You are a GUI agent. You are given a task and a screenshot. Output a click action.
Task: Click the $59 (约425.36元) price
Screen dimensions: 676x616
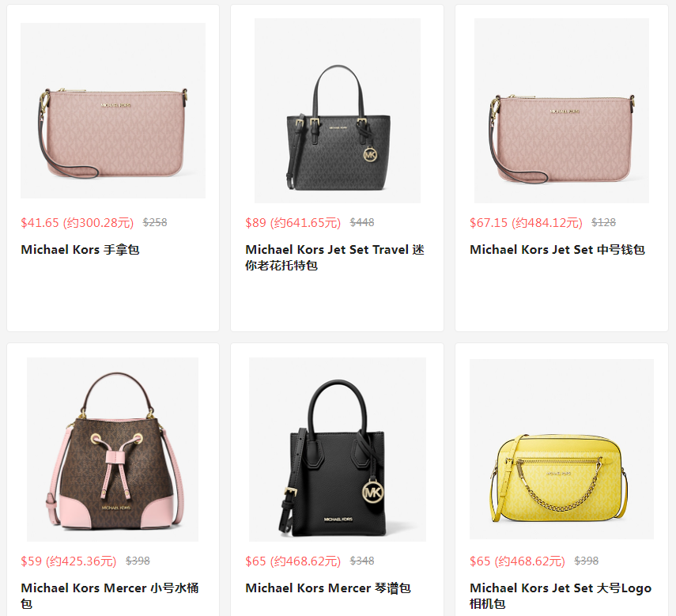click(x=69, y=561)
